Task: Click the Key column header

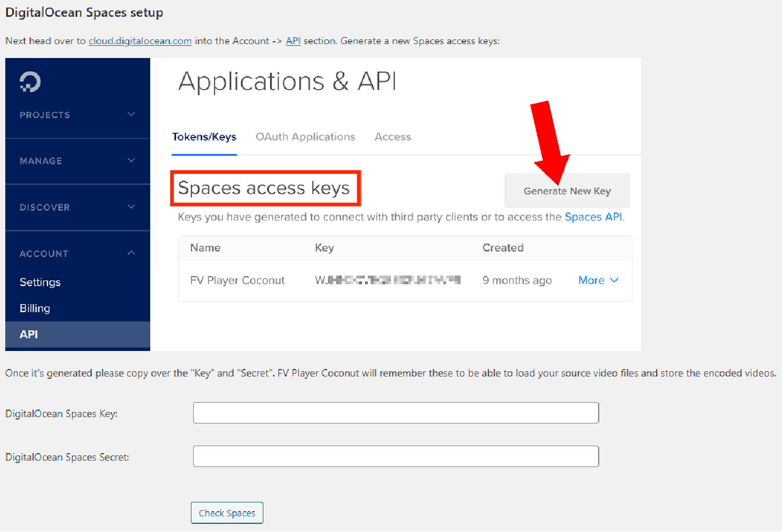Action: [324, 248]
